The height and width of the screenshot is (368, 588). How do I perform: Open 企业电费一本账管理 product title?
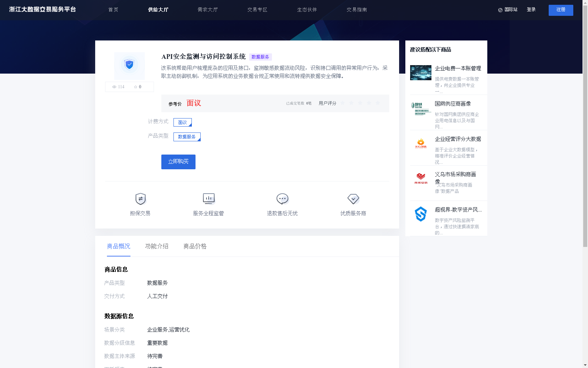(x=458, y=68)
